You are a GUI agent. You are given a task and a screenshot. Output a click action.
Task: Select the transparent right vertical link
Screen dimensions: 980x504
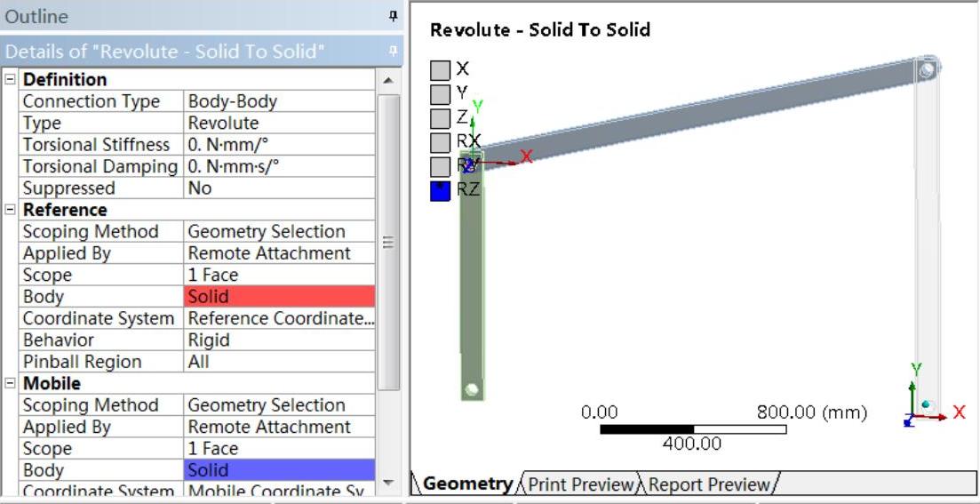coord(927,237)
